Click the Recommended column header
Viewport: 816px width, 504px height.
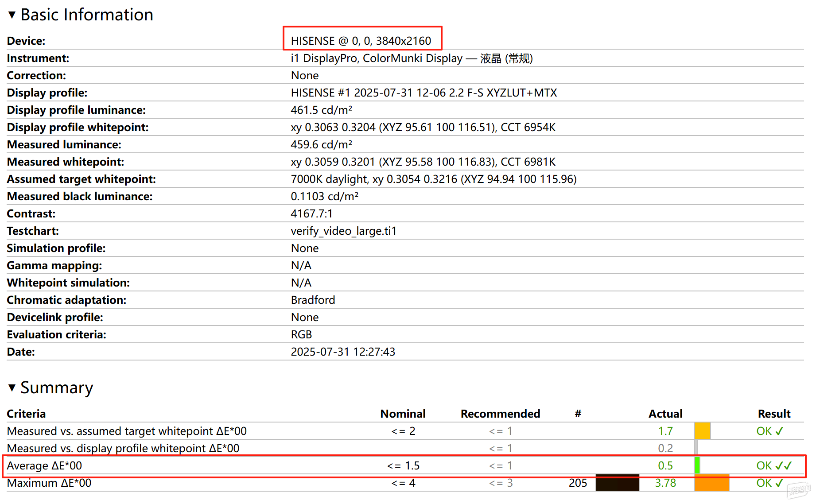point(500,414)
